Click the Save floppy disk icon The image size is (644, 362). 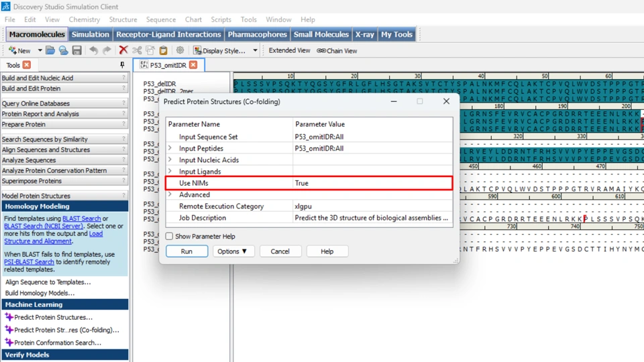[76, 50]
